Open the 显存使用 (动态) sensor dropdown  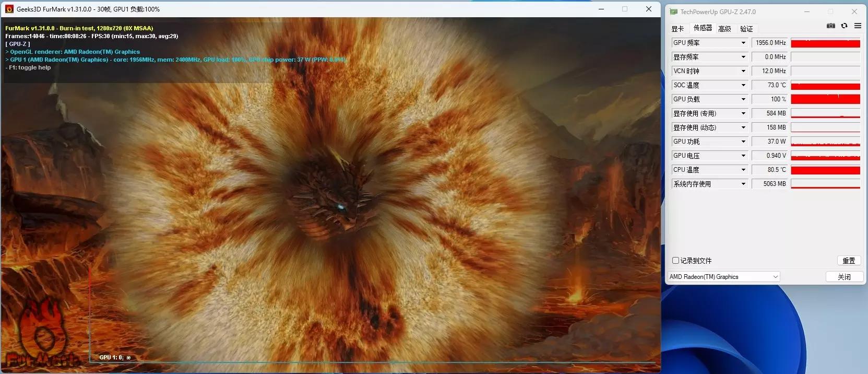pos(743,127)
